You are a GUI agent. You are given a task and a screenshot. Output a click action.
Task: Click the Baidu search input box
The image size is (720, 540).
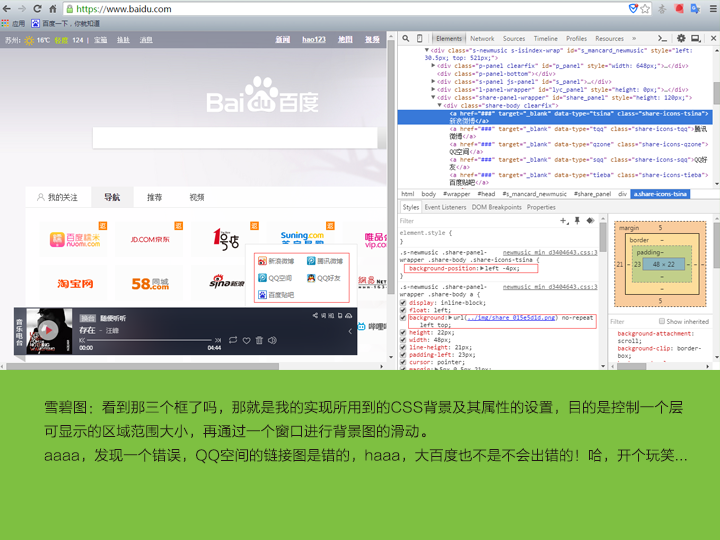[235, 138]
